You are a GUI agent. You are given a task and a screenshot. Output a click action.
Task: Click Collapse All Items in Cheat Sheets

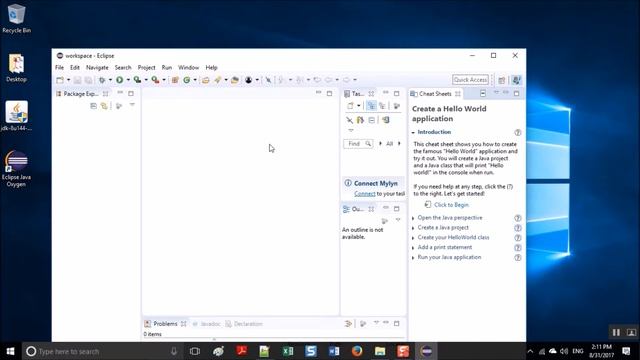(x=483, y=94)
